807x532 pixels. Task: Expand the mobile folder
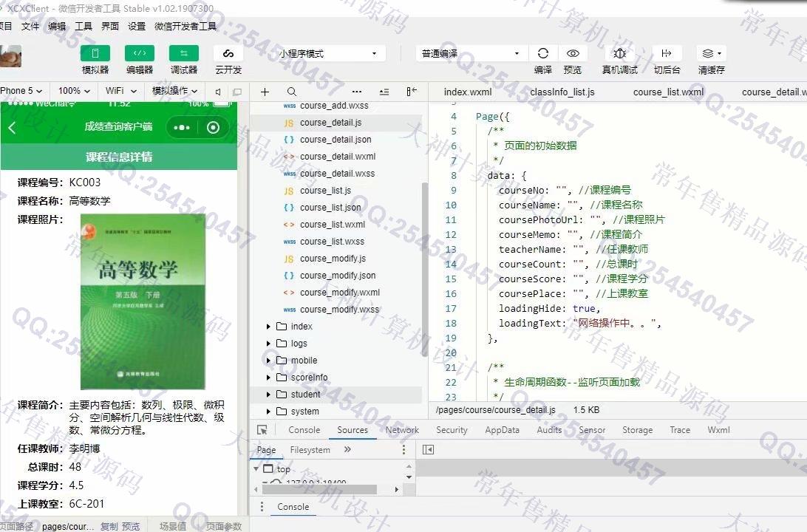pyautogui.click(x=268, y=361)
